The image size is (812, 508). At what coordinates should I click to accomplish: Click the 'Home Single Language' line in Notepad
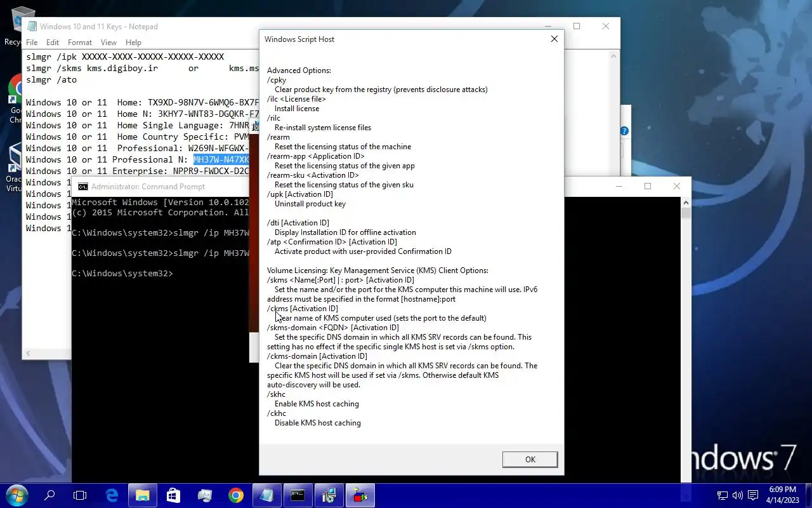tap(138, 125)
